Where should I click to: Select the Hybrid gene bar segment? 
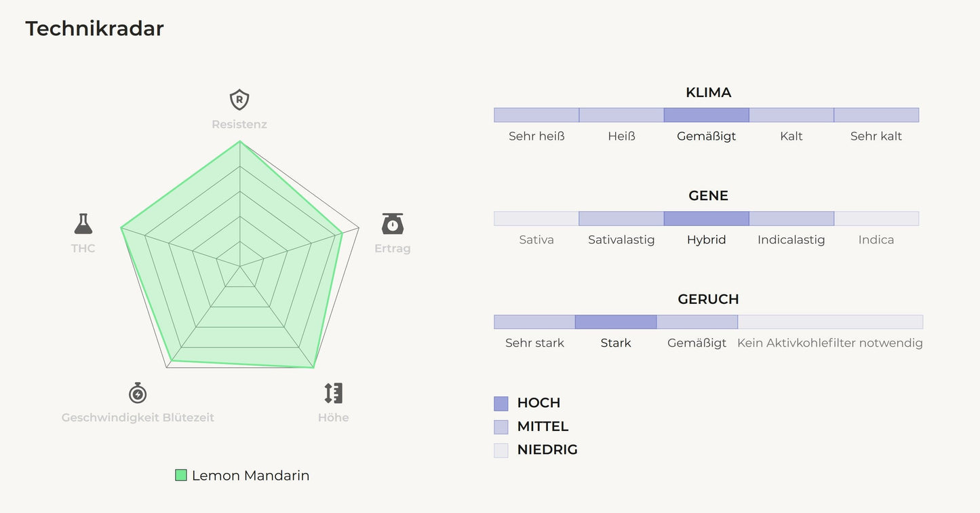[x=706, y=218]
